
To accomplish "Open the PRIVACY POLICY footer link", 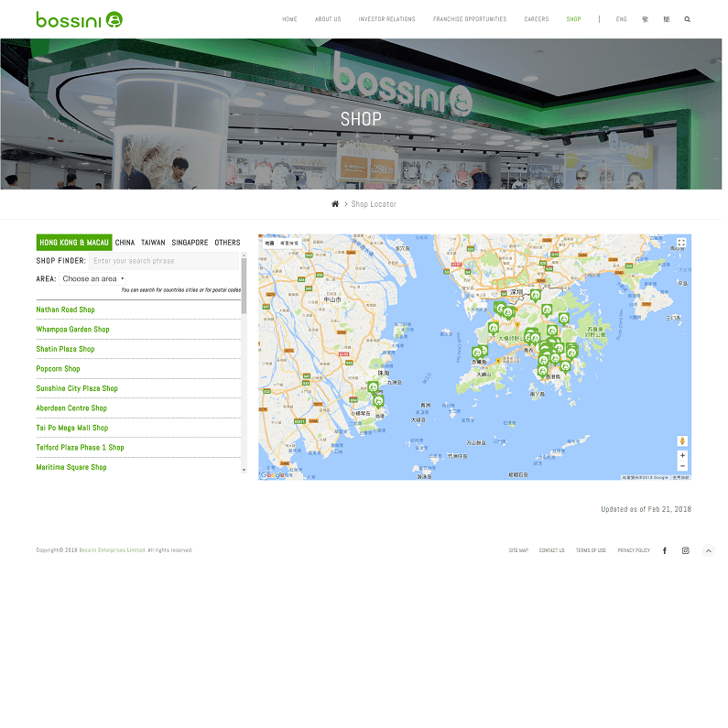I will pos(634,550).
